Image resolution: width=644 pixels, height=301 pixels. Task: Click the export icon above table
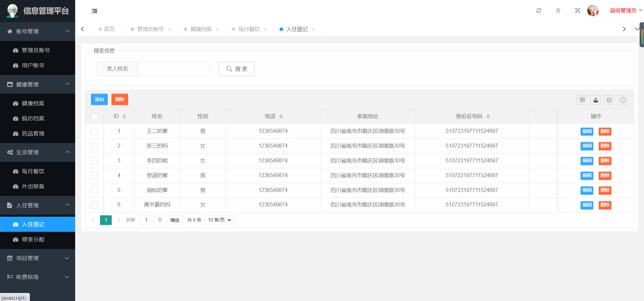coord(595,100)
